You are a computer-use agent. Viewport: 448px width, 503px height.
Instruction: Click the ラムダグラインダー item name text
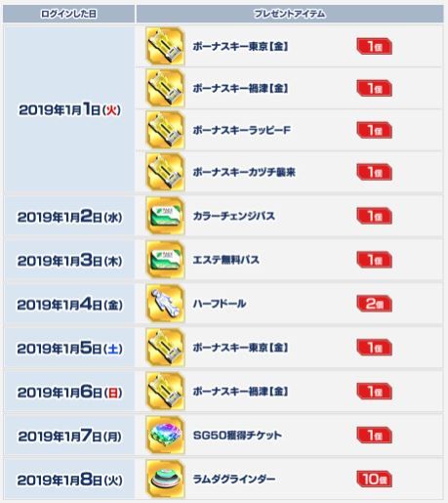click(x=234, y=479)
